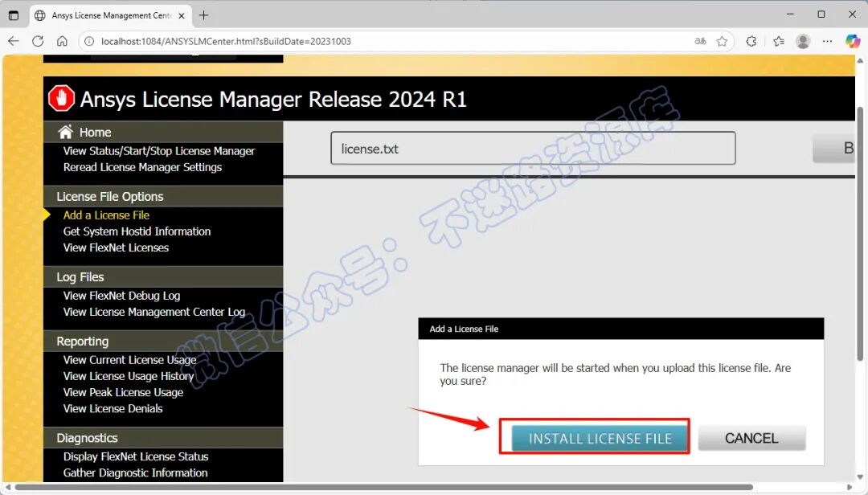868x495 pixels.
Task: Click CANCEL in the Add a License File dialog
Action: click(751, 438)
